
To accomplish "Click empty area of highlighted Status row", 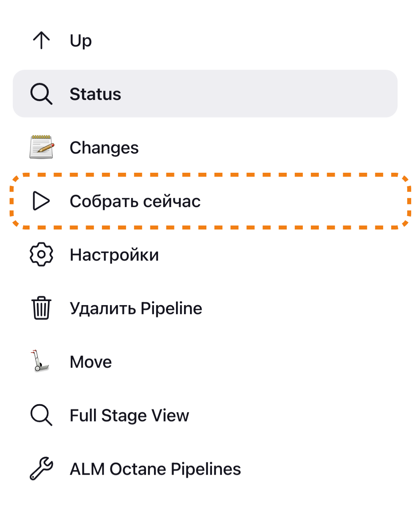I will tap(280, 94).
